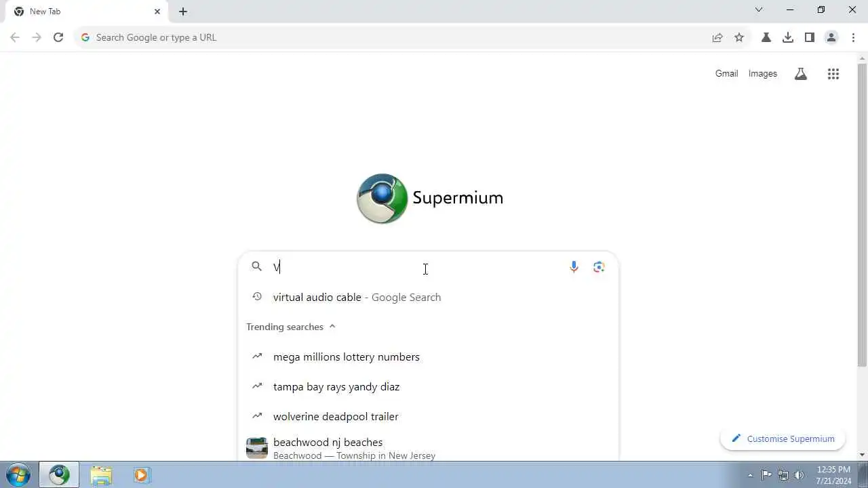
Task: Select wolverine deadpool trailer suggestion
Action: tap(428, 416)
